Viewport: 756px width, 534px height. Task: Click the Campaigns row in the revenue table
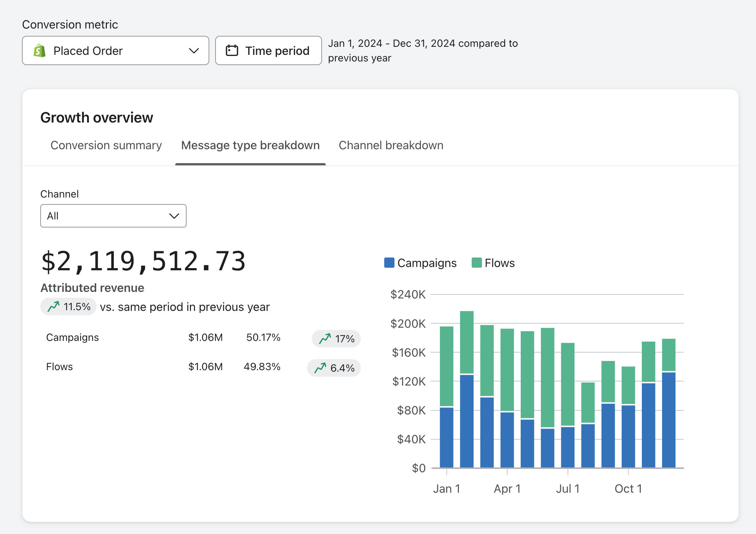coord(72,337)
